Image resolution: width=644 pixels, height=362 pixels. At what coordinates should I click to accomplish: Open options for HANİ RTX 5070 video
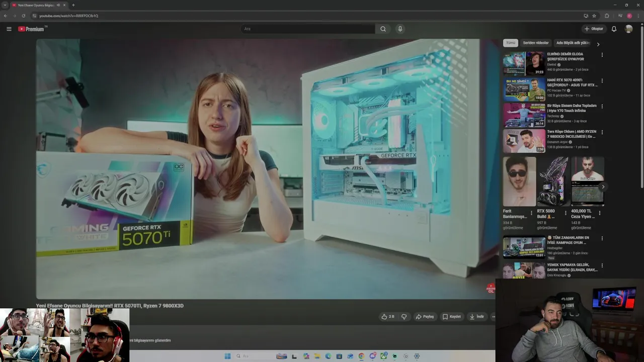(602, 80)
